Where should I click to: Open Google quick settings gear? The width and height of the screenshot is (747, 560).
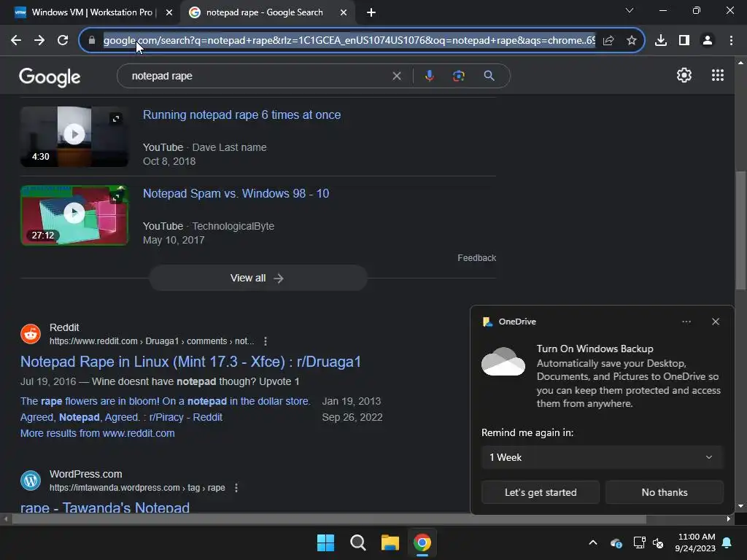pos(684,75)
